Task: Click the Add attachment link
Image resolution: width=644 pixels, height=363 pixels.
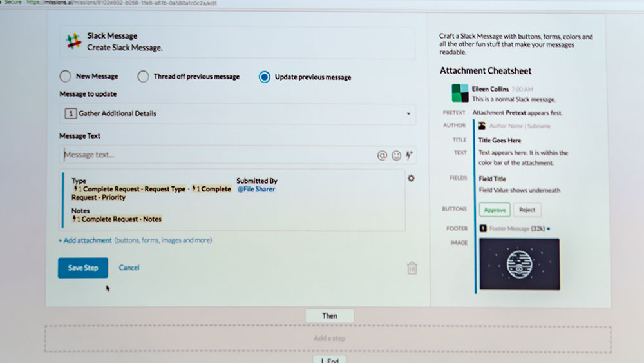Action: 86,240
